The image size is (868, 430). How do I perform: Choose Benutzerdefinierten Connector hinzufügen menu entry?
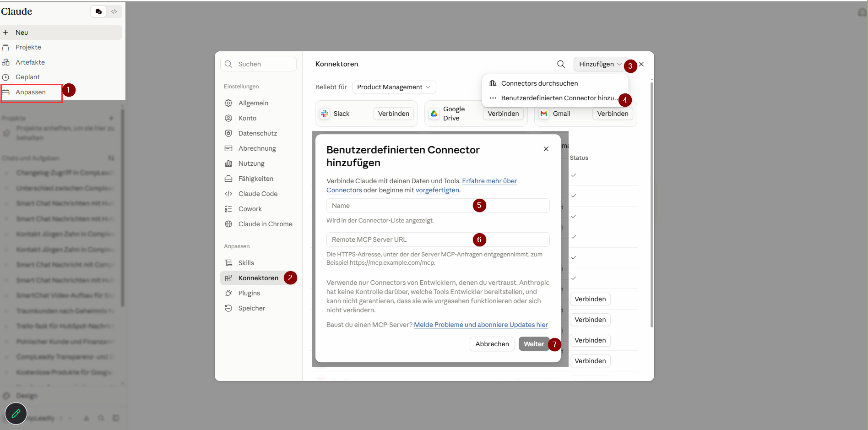tap(555, 98)
